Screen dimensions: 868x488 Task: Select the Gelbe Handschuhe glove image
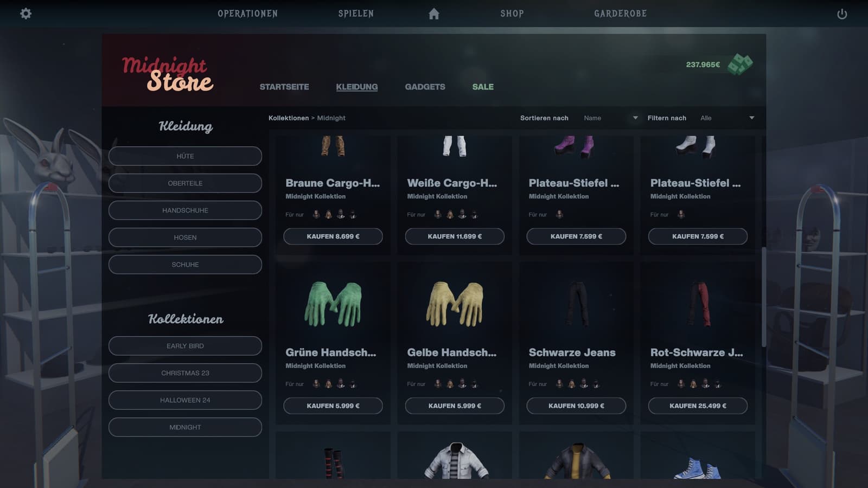point(455,304)
